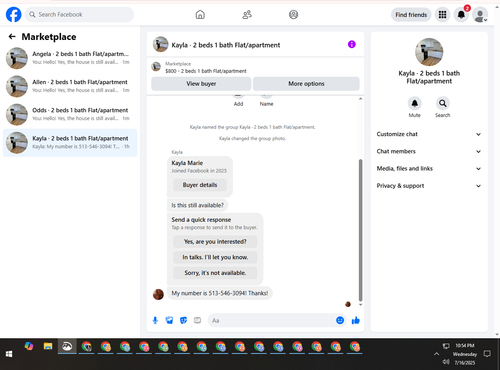Open File Explorer on taskbar

pos(48,346)
